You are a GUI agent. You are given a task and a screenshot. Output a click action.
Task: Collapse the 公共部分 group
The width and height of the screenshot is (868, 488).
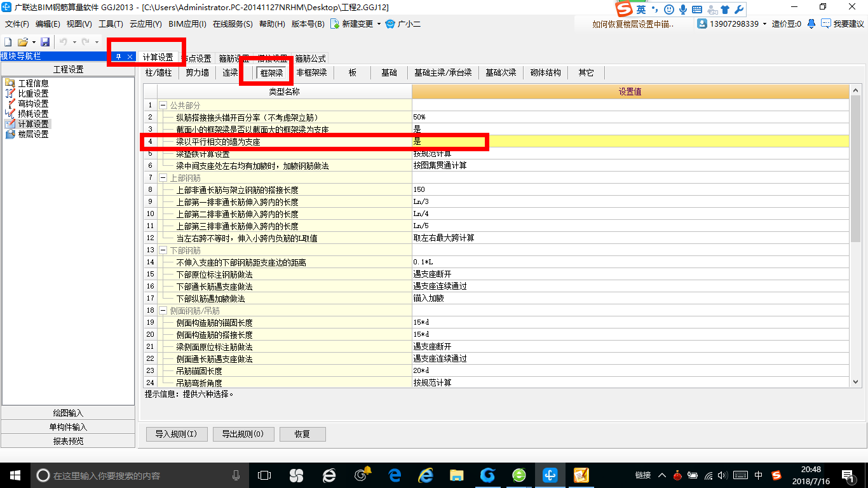coord(163,105)
